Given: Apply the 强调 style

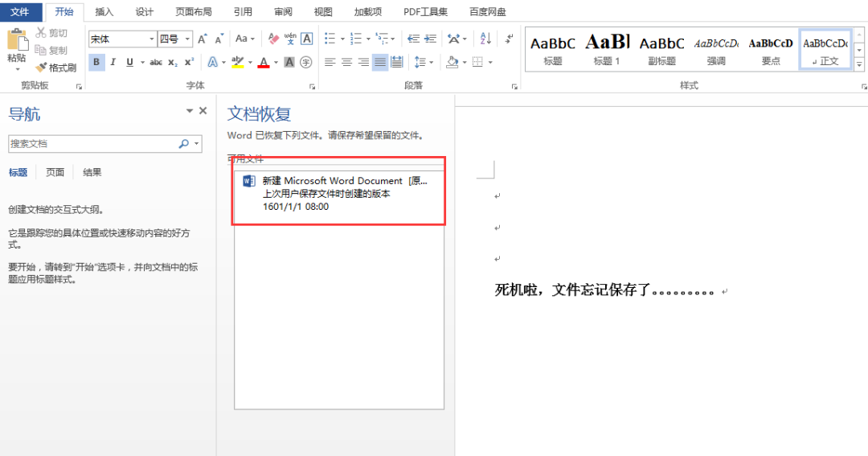Looking at the screenshot, I should (x=716, y=50).
